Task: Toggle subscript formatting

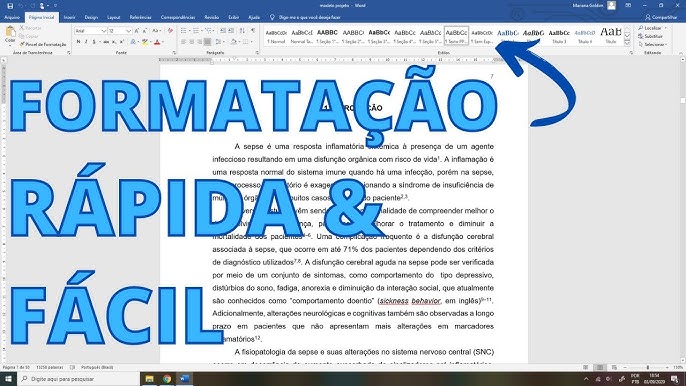Action: (x=114, y=42)
